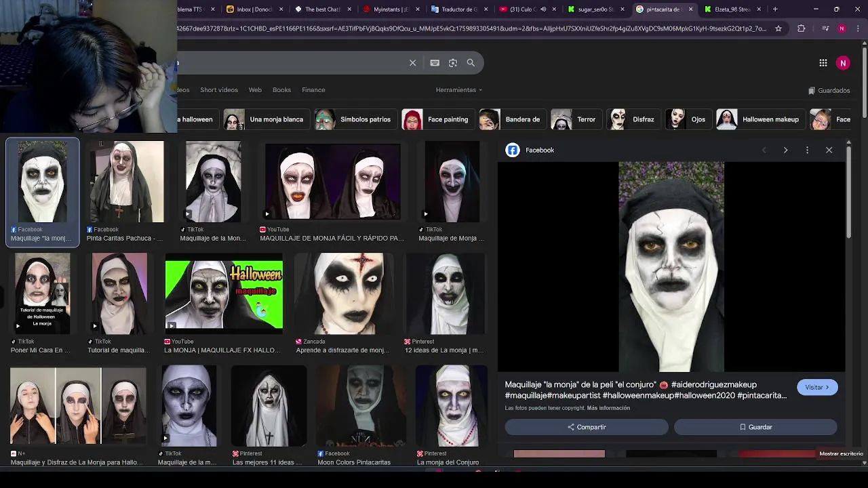Bookmark this page with the star icon
Screen dimensions: 868x488
(x=778, y=28)
